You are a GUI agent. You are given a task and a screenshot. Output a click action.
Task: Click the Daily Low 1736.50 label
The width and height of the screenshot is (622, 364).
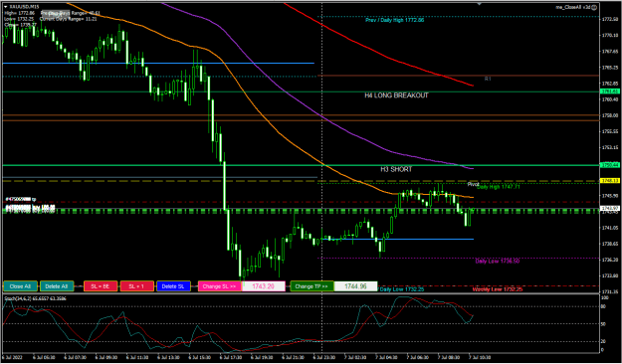498,262
